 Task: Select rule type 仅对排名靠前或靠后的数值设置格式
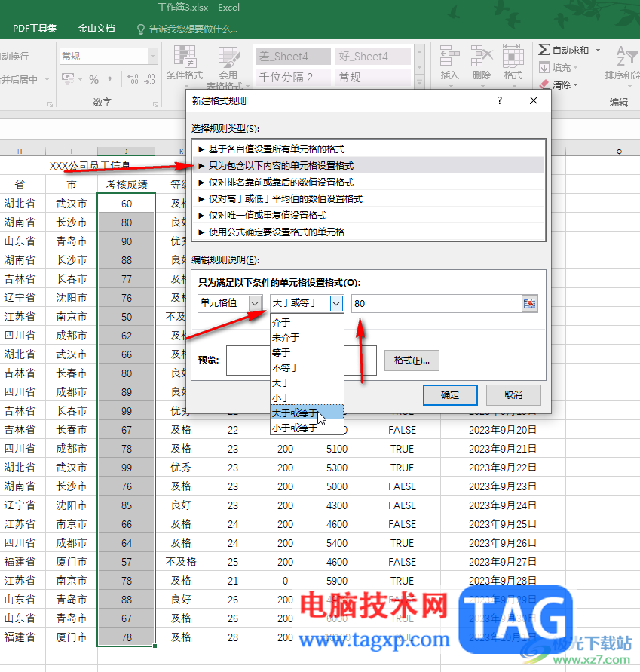tap(369, 183)
